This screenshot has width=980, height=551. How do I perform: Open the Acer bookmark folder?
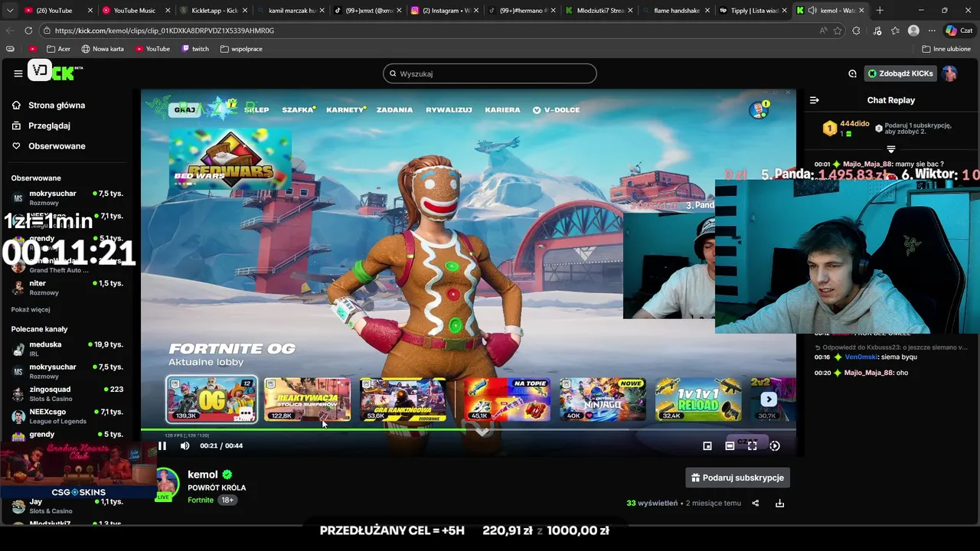click(x=58, y=49)
